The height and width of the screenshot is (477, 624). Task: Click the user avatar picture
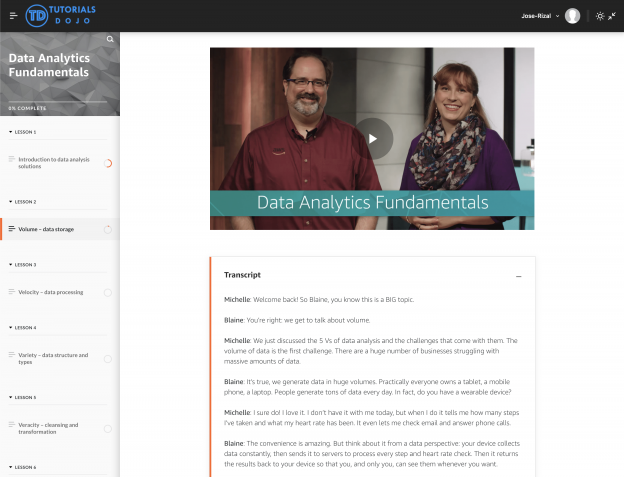coord(572,16)
